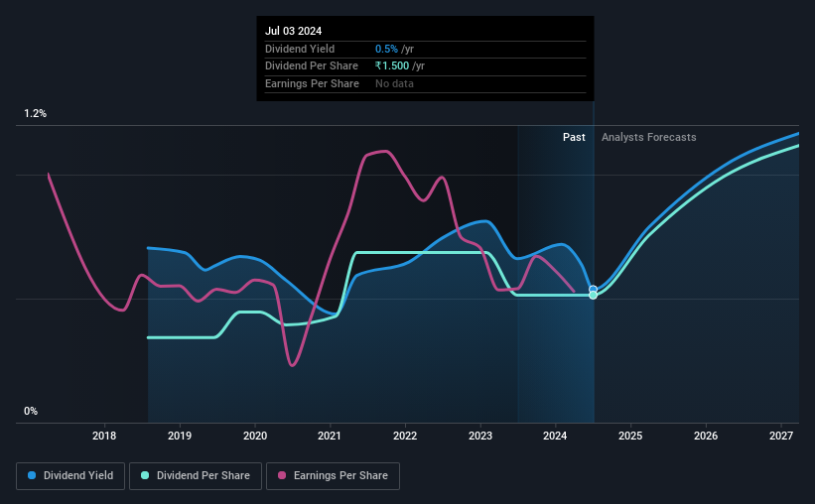815x504 pixels.
Task: Click the 2025 x-axis label
Action: click(x=630, y=436)
